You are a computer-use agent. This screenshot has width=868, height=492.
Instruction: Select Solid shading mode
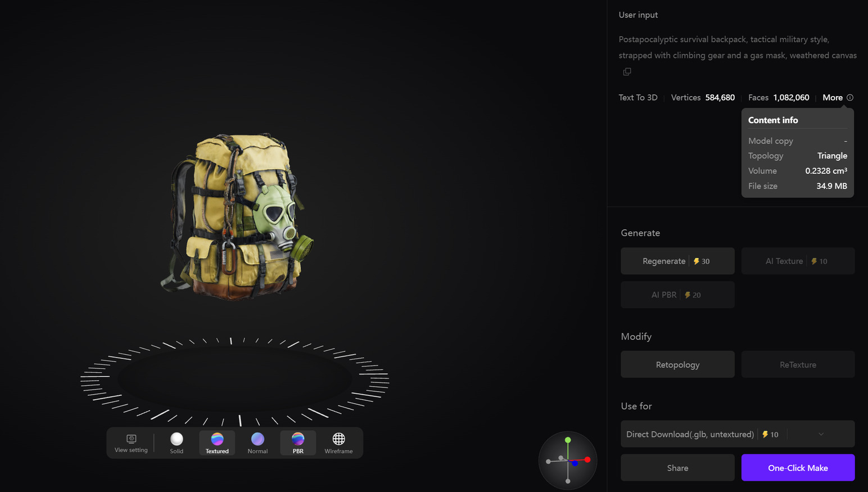(x=176, y=443)
